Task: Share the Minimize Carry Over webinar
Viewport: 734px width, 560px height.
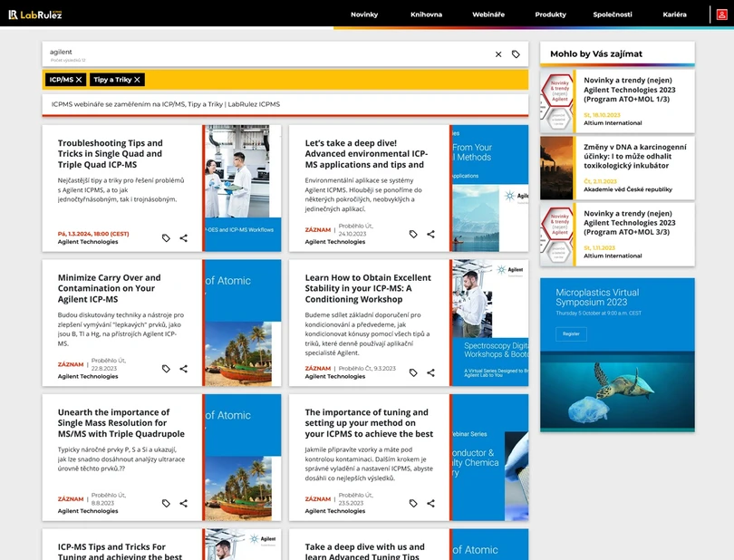Action: 184,369
